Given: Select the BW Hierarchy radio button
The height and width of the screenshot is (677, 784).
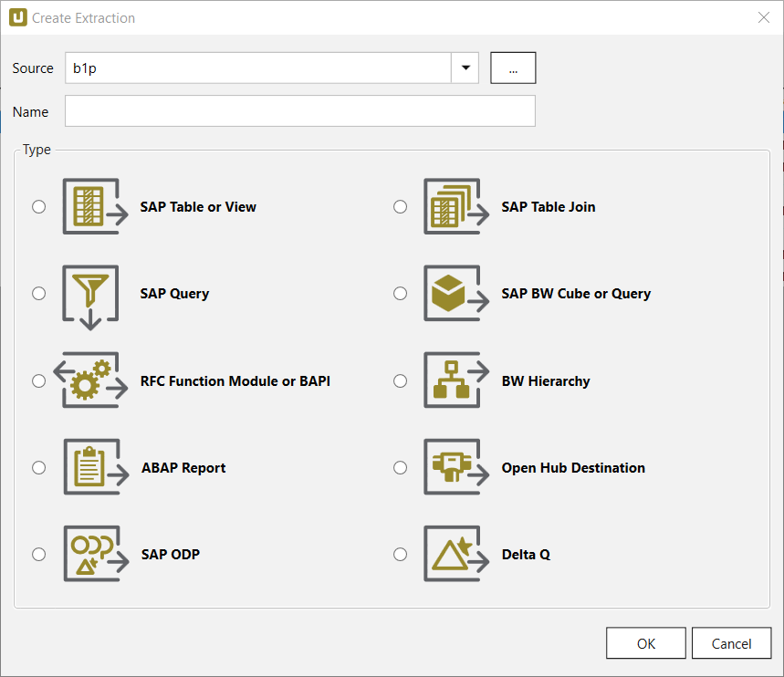Looking at the screenshot, I should [400, 381].
